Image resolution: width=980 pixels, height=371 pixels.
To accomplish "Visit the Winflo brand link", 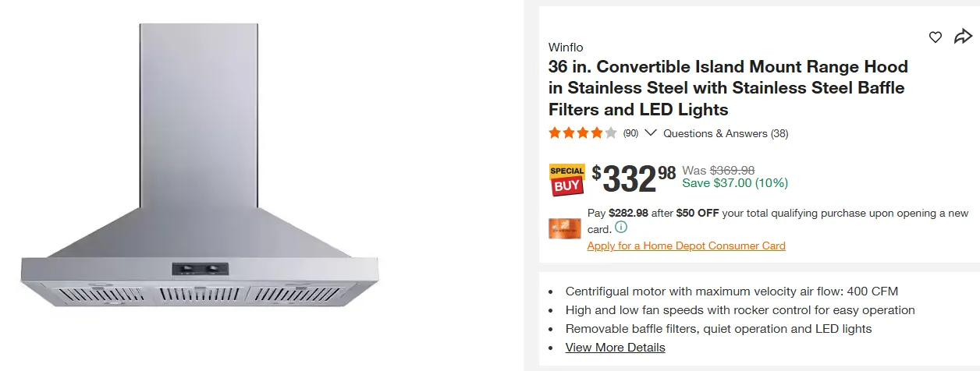I will click(x=566, y=48).
